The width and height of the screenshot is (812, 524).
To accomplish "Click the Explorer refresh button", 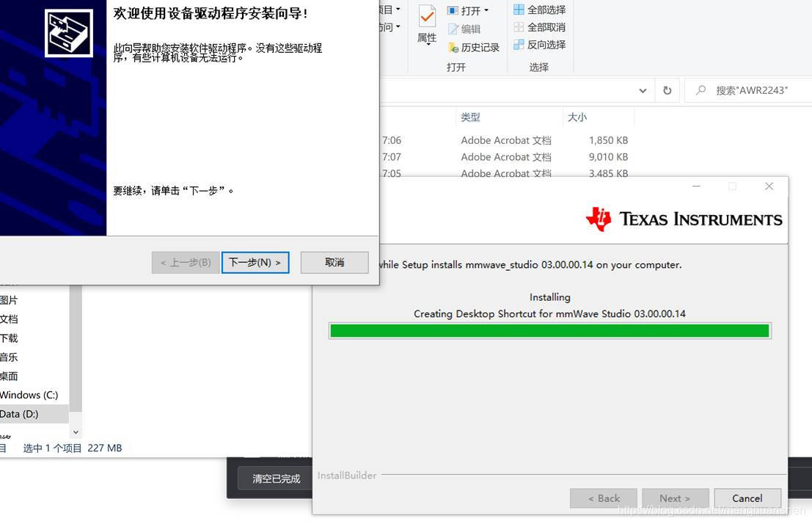I will [x=667, y=91].
